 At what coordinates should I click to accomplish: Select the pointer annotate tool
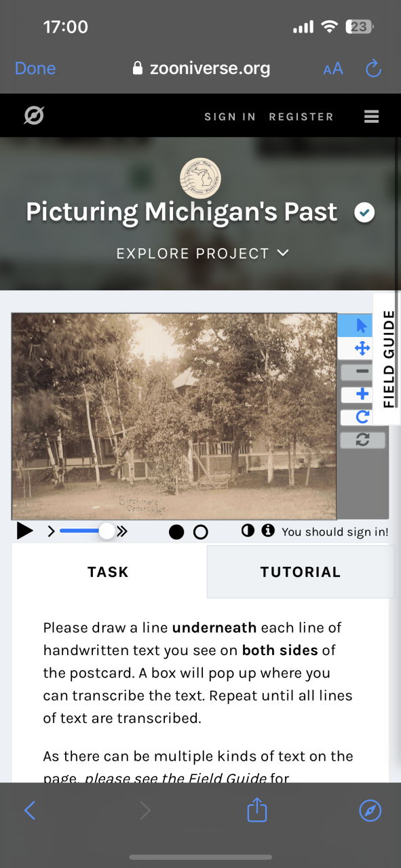pos(362,325)
